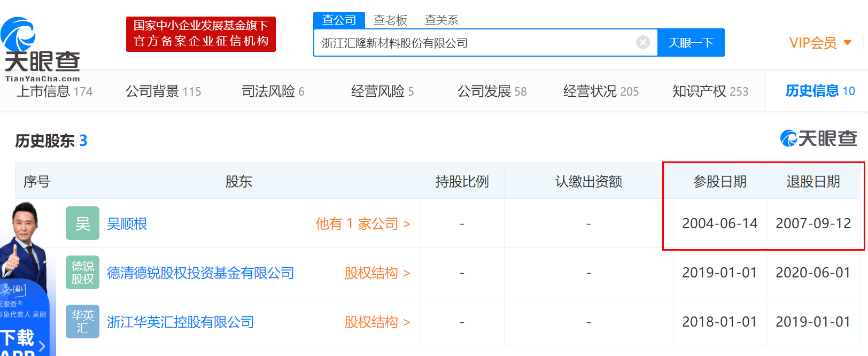868x356 pixels.
Task: Click the 退股日期 column header
Action: (813, 182)
